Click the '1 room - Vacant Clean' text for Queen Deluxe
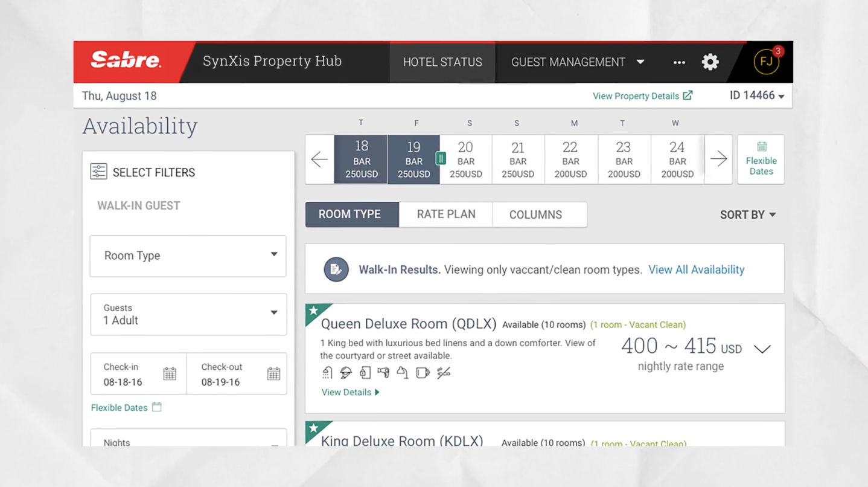The width and height of the screenshot is (868, 487). tap(638, 324)
